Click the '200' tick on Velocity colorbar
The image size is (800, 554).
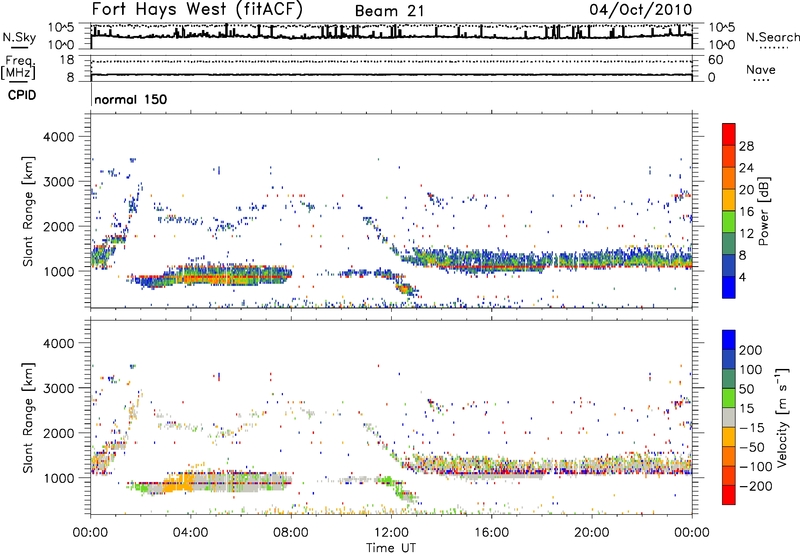pyautogui.click(x=751, y=350)
